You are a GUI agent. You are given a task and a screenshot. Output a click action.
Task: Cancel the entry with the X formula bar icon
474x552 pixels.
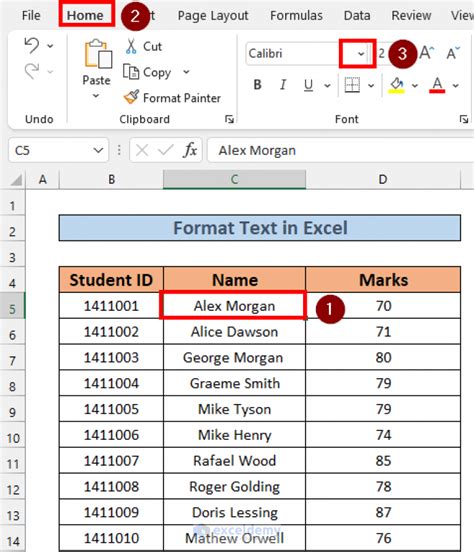pos(142,150)
